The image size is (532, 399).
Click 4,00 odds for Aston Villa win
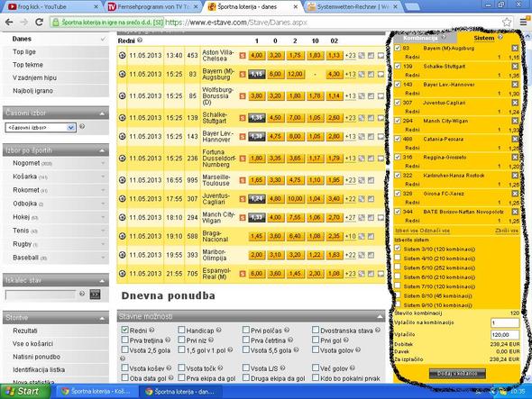(256, 55)
